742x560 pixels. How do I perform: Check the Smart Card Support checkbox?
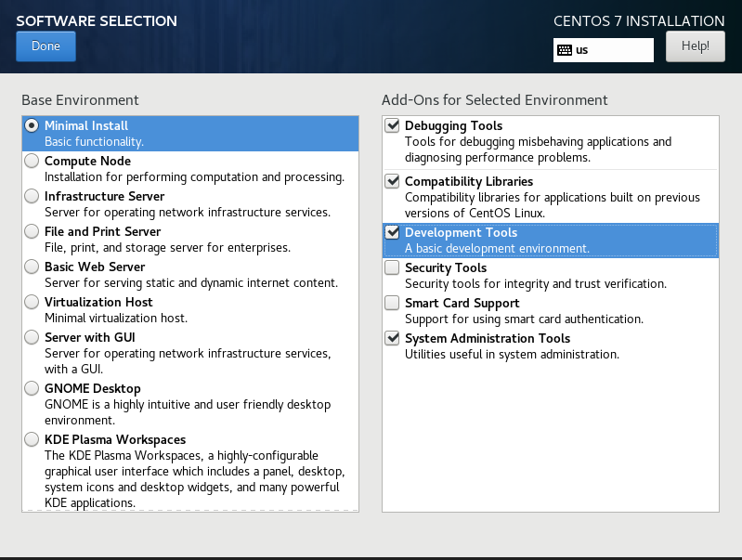coord(392,303)
